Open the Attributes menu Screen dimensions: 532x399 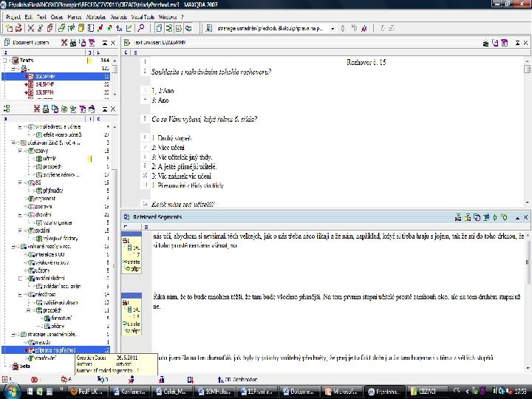95,16
